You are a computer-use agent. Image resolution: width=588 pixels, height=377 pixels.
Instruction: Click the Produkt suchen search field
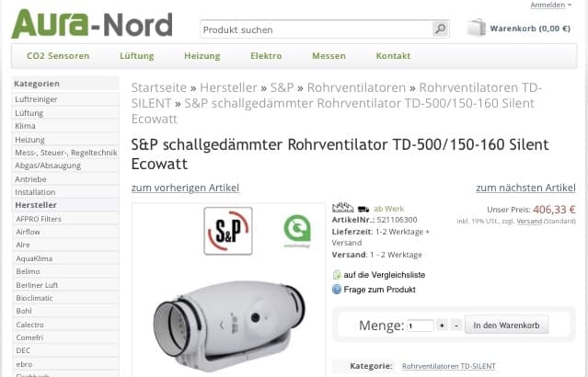316,29
